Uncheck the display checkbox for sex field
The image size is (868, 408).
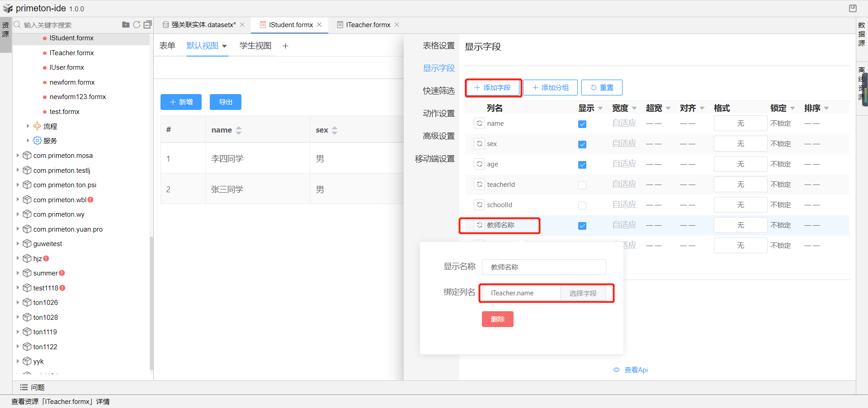click(582, 144)
